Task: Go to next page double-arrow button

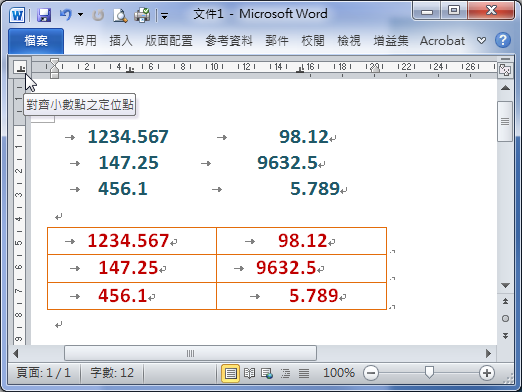Action: [x=505, y=336]
